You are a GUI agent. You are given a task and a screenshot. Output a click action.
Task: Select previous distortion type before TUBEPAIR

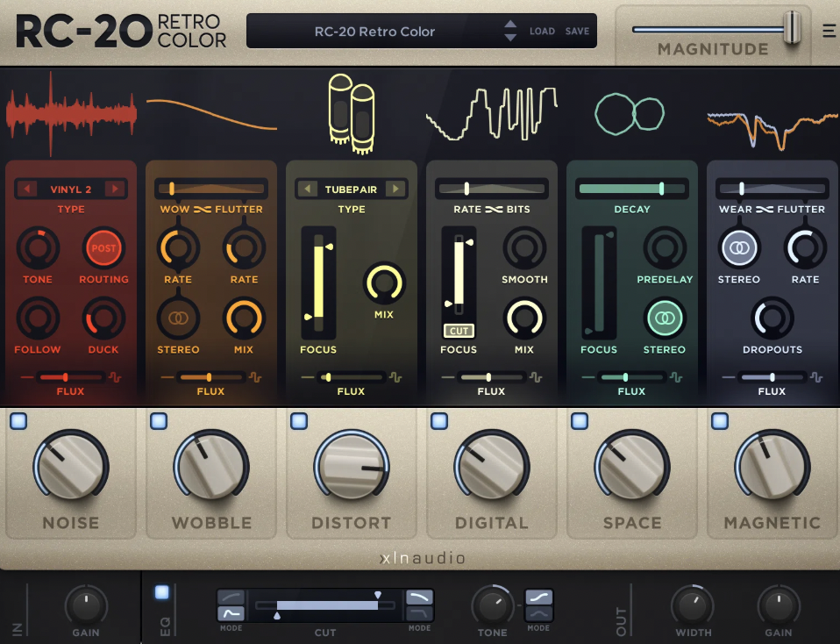click(307, 189)
